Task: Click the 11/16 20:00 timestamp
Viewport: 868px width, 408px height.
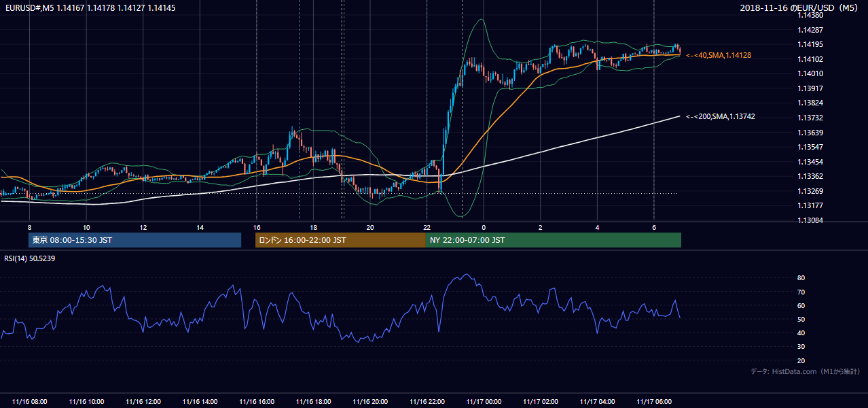Action: [x=370, y=402]
